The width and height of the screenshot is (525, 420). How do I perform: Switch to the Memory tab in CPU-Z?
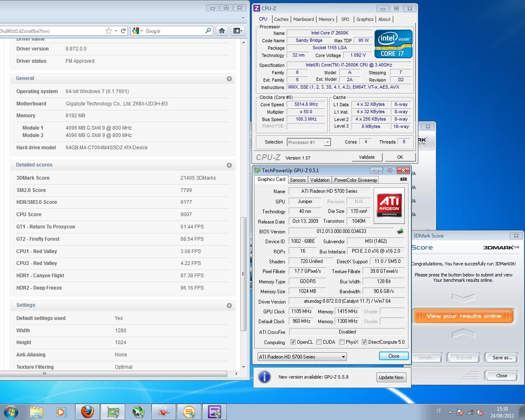[x=326, y=19]
